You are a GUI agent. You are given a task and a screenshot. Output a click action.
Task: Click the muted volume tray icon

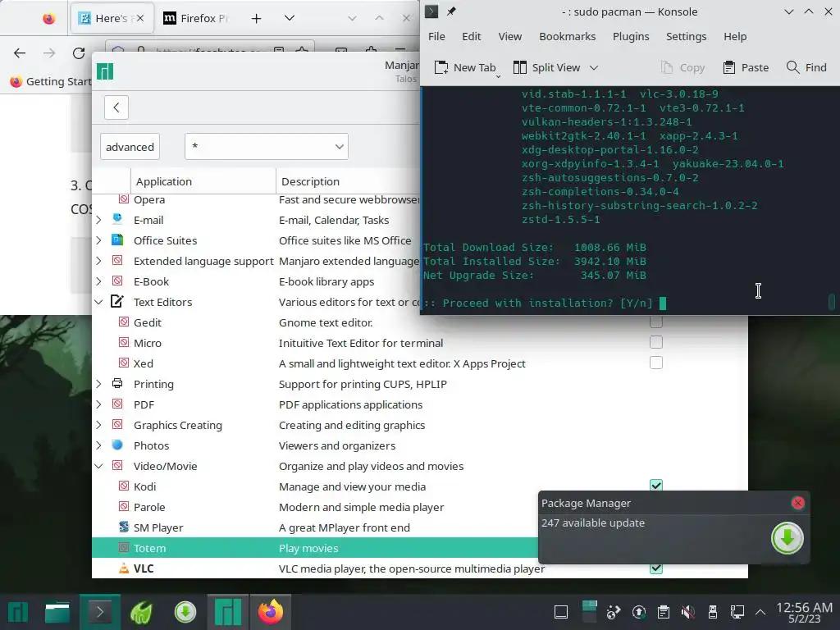click(x=688, y=612)
